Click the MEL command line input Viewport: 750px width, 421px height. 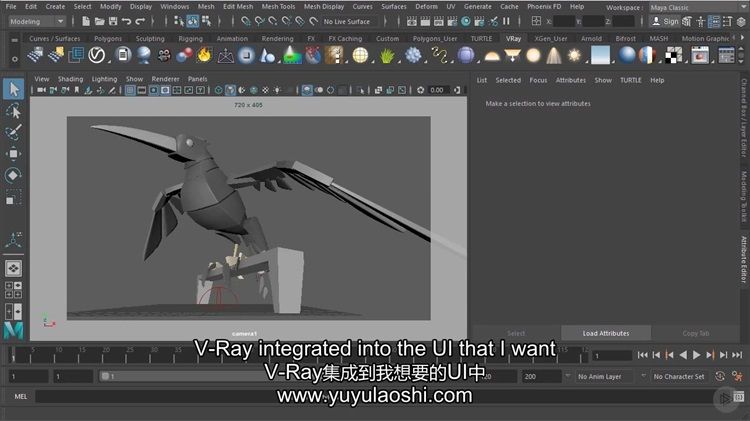(374, 396)
